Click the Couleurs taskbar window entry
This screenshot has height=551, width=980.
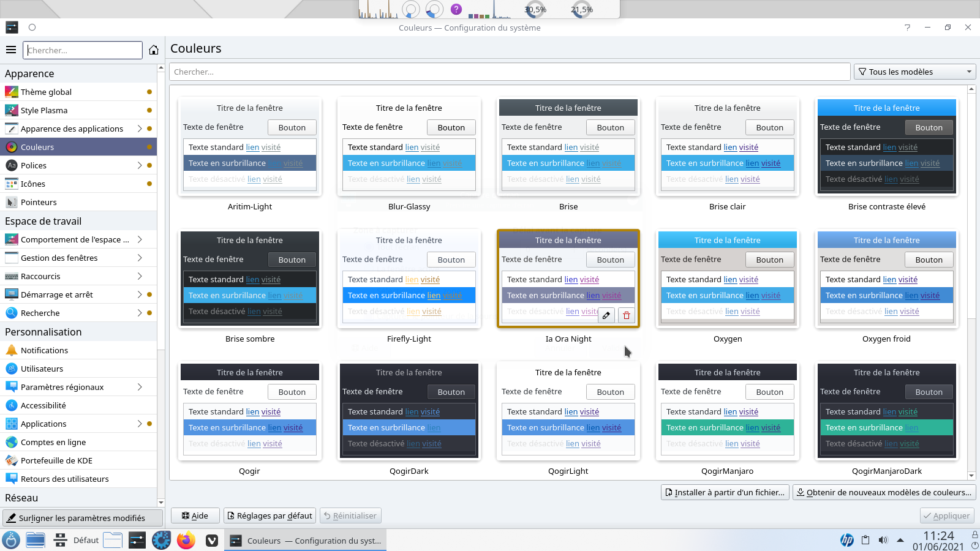click(x=305, y=541)
